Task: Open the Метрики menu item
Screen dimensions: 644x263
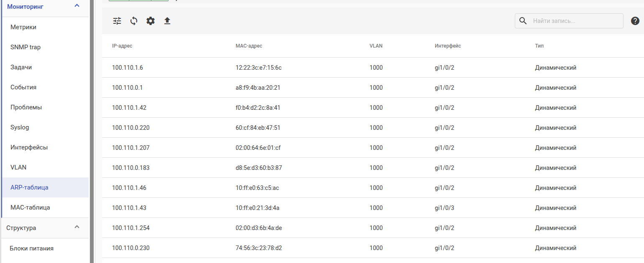Action: point(23,27)
